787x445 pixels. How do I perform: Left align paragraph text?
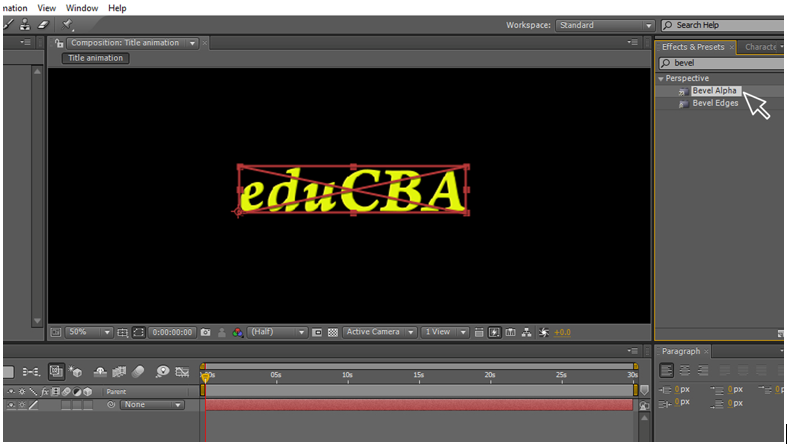pos(667,370)
